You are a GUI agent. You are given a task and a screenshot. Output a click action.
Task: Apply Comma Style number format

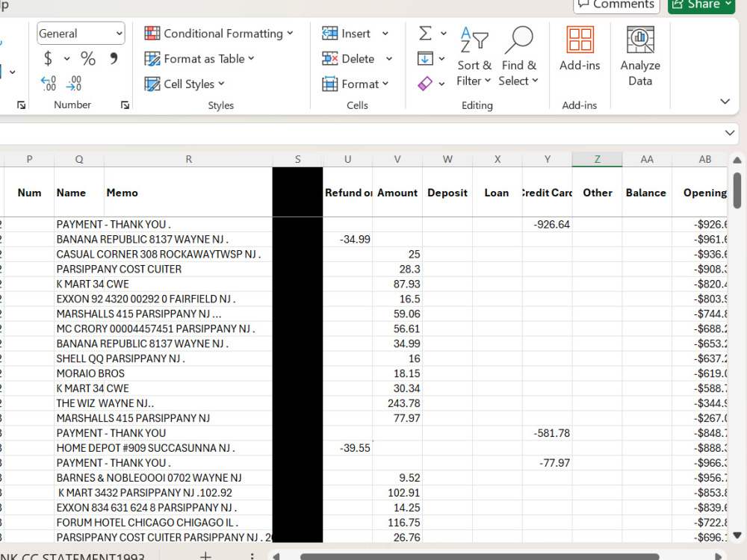(114, 58)
